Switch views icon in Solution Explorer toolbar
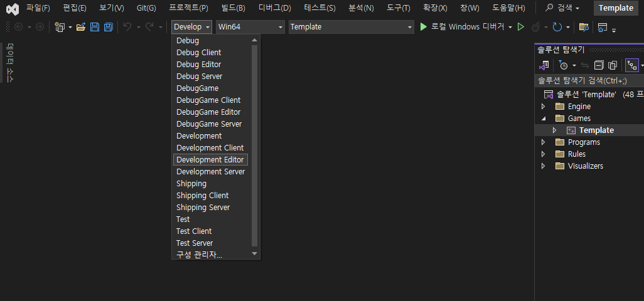Image resolution: width=644 pixels, height=301 pixels. click(544, 65)
